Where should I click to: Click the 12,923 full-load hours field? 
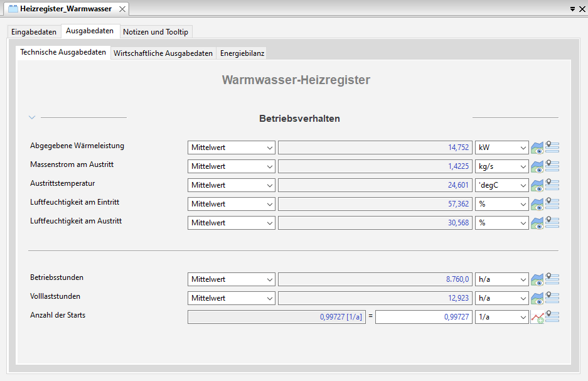pos(375,298)
